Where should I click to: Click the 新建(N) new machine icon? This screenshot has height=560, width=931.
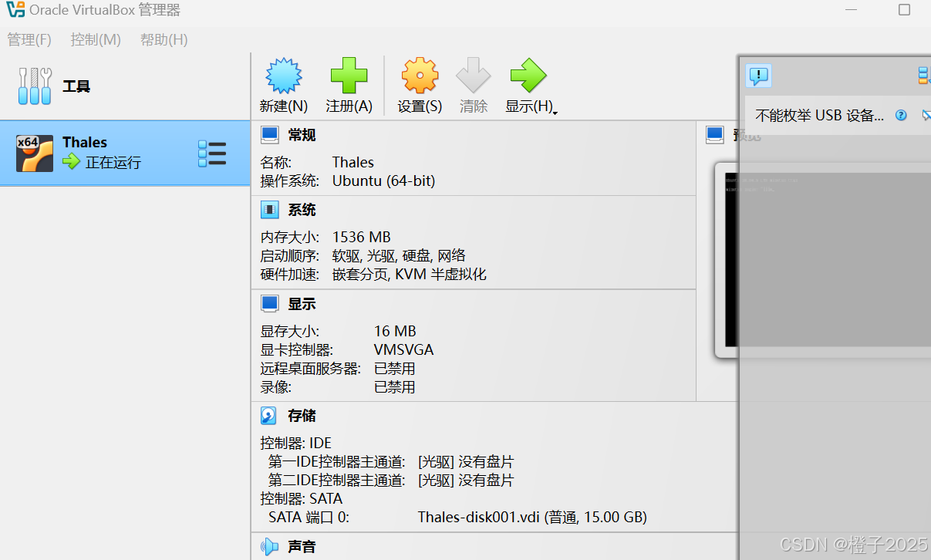(x=283, y=76)
